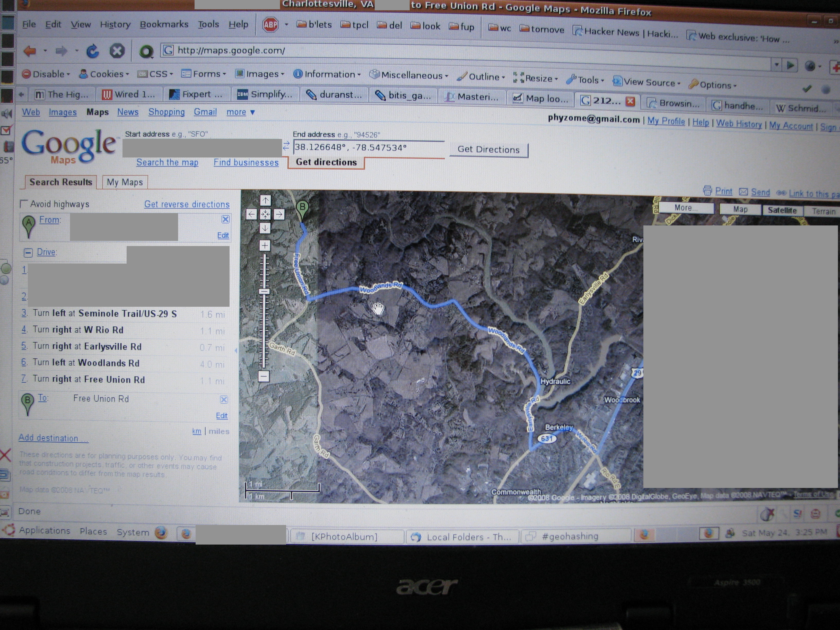The image size is (840, 630).
Task: Remove the From address with its X icon
Action: coord(225,219)
